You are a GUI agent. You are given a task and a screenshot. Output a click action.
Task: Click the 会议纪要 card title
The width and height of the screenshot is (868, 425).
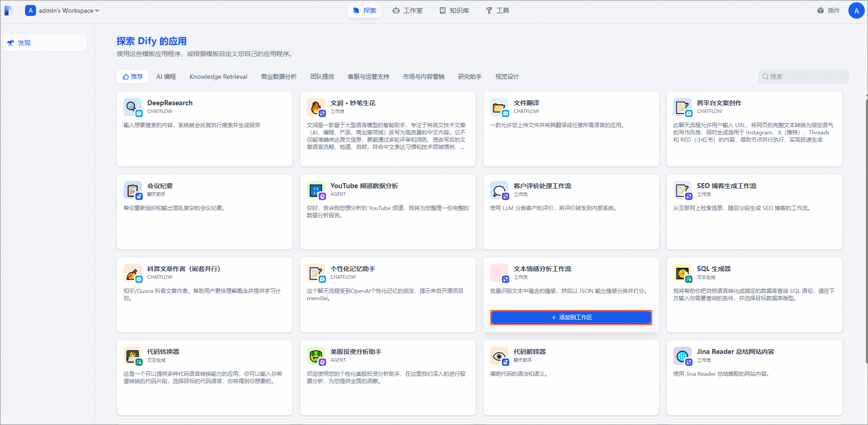tap(160, 186)
